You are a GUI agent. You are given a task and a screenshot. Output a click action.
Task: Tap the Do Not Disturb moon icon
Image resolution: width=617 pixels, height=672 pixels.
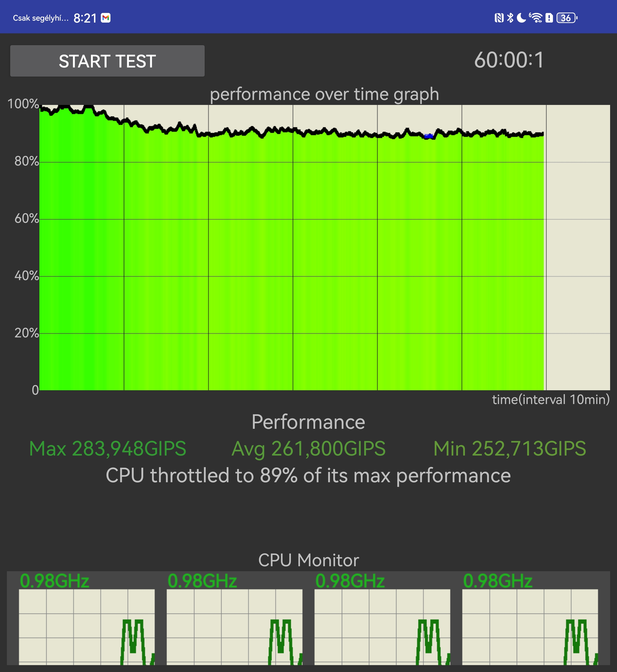pyautogui.click(x=521, y=18)
